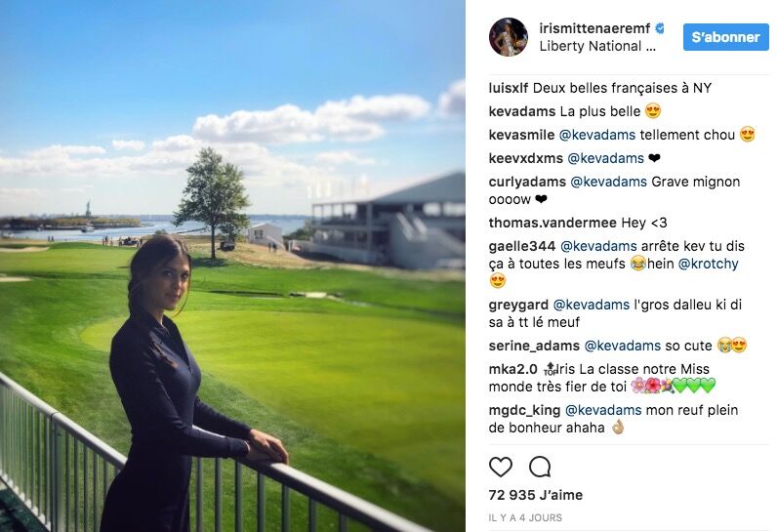Open the serine_adams commenter profile

[534, 346]
